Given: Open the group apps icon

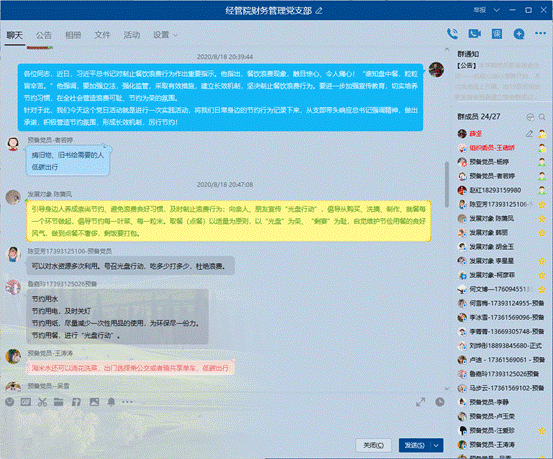Looking at the screenshot, I should coord(497,34).
